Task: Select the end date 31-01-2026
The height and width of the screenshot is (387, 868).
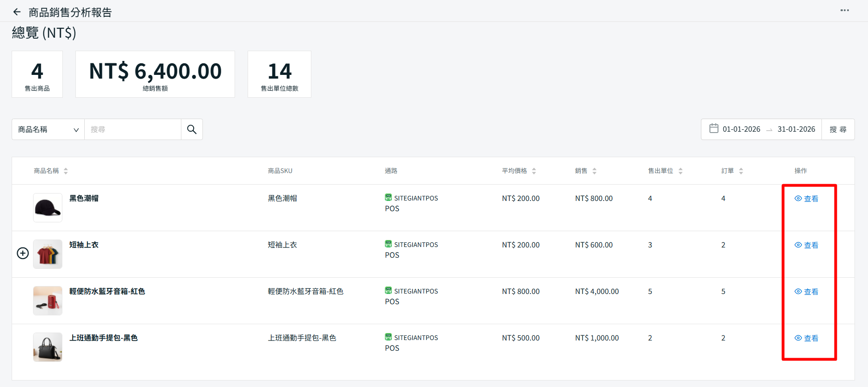Action: pyautogui.click(x=796, y=129)
